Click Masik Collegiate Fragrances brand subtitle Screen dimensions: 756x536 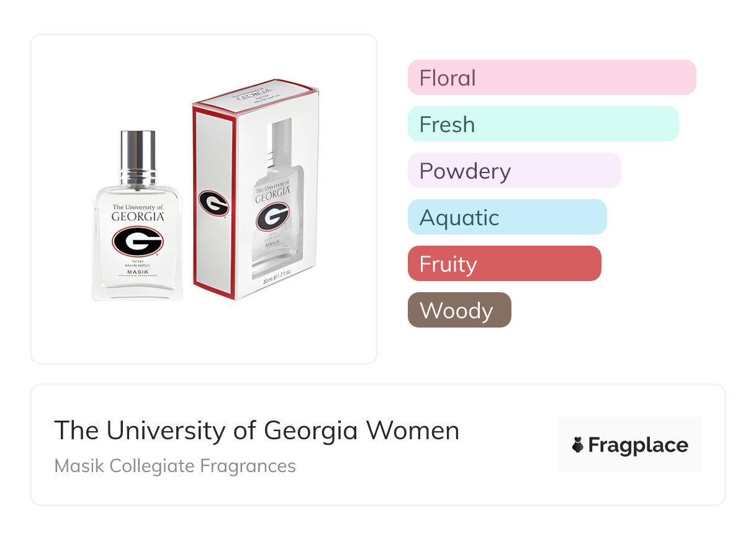tap(175, 465)
